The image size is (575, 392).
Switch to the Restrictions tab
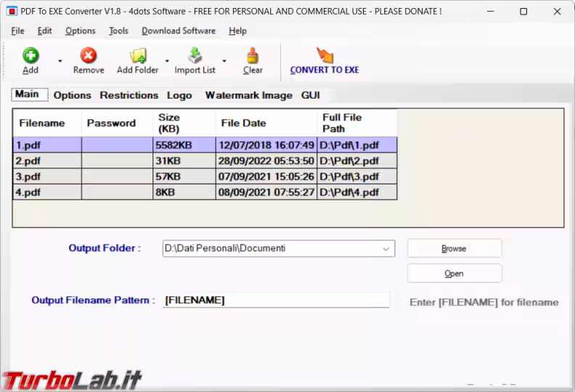(x=129, y=95)
